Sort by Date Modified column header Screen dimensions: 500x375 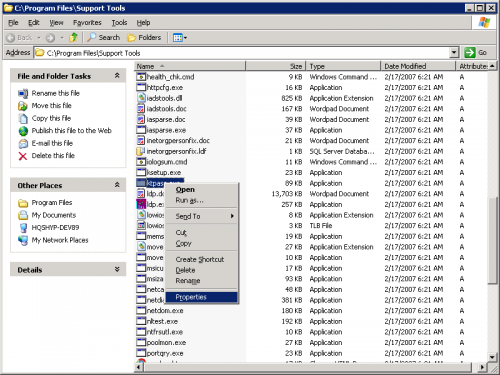pos(418,66)
